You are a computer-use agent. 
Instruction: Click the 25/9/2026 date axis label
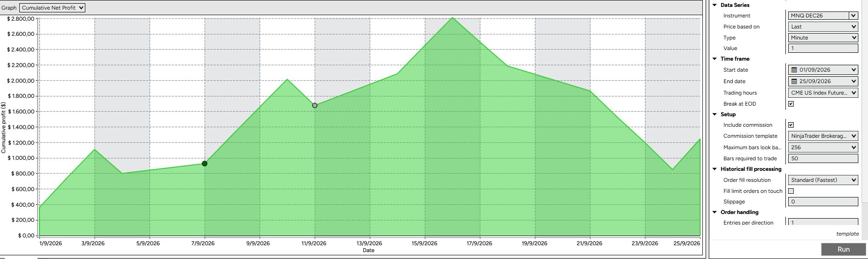point(687,243)
